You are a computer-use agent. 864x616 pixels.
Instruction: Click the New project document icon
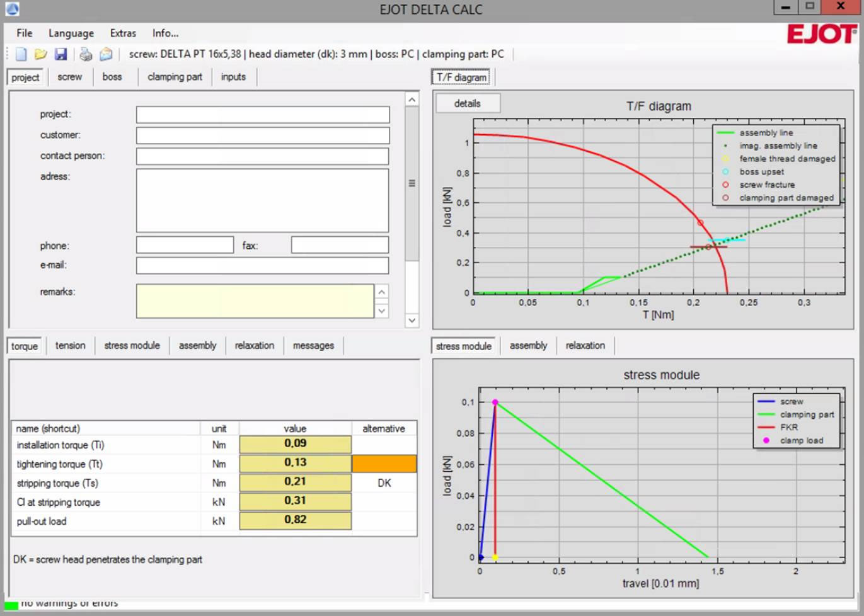click(x=21, y=54)
